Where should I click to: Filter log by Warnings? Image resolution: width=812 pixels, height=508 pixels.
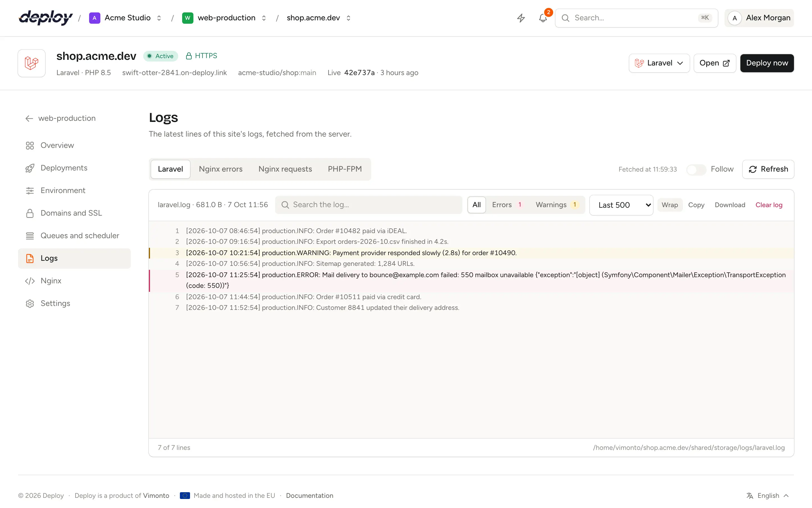coord(557,205)
